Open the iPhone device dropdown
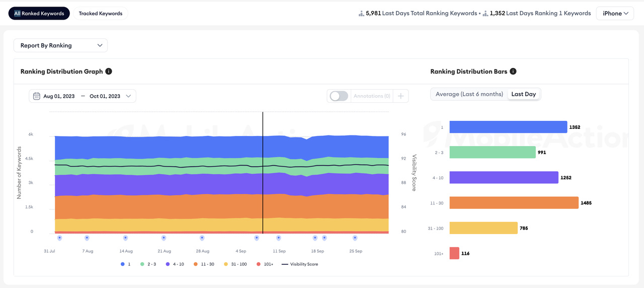Screen dimensions: 644x288 tap(615, 14)
